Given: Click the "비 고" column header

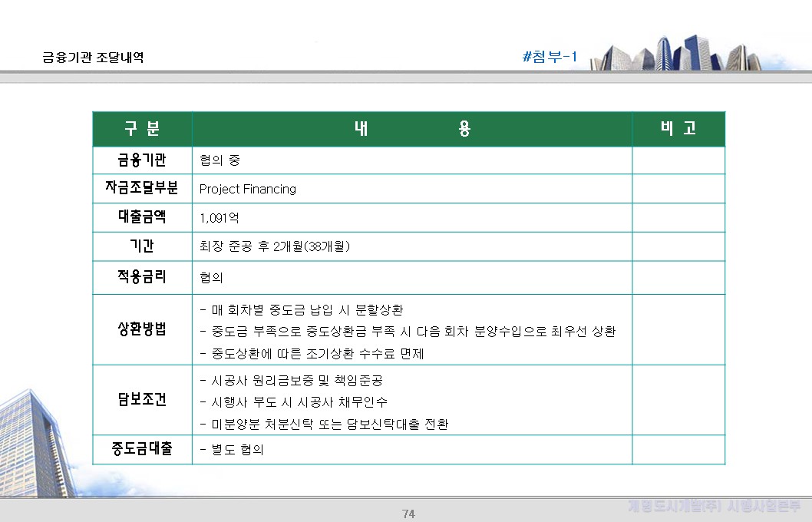Looking at the screenshot, I should [x=677, y=128].
